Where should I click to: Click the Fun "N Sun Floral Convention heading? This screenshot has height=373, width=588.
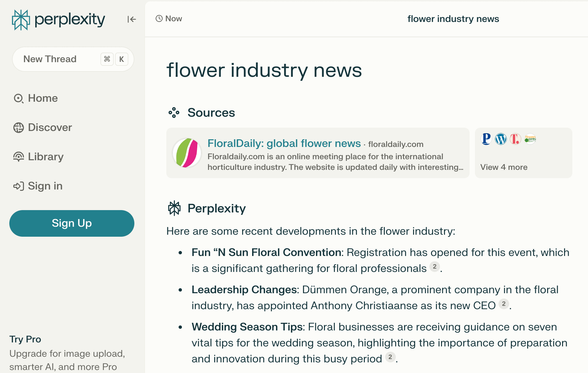(x=266, y=253)
